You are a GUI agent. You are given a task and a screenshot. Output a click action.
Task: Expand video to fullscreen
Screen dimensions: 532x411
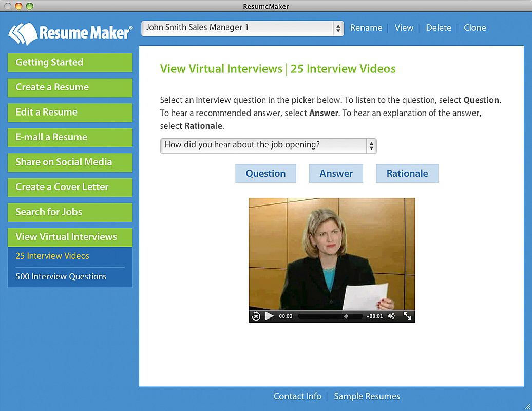tap(407, 316)
